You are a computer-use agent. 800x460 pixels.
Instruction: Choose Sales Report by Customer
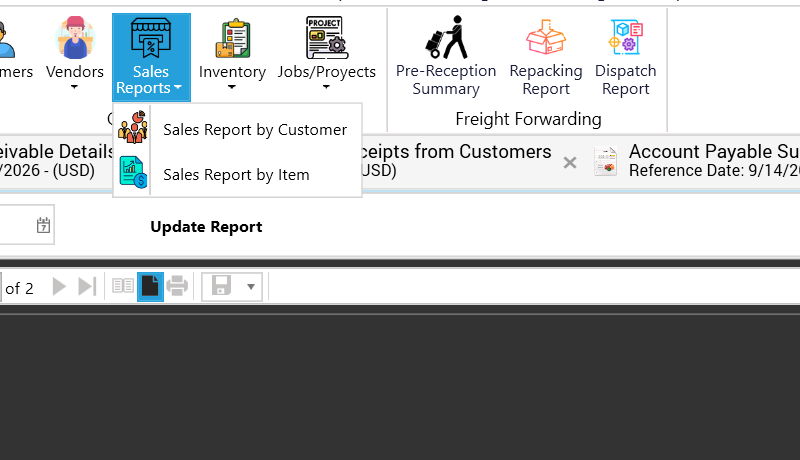tap(238, 130)
